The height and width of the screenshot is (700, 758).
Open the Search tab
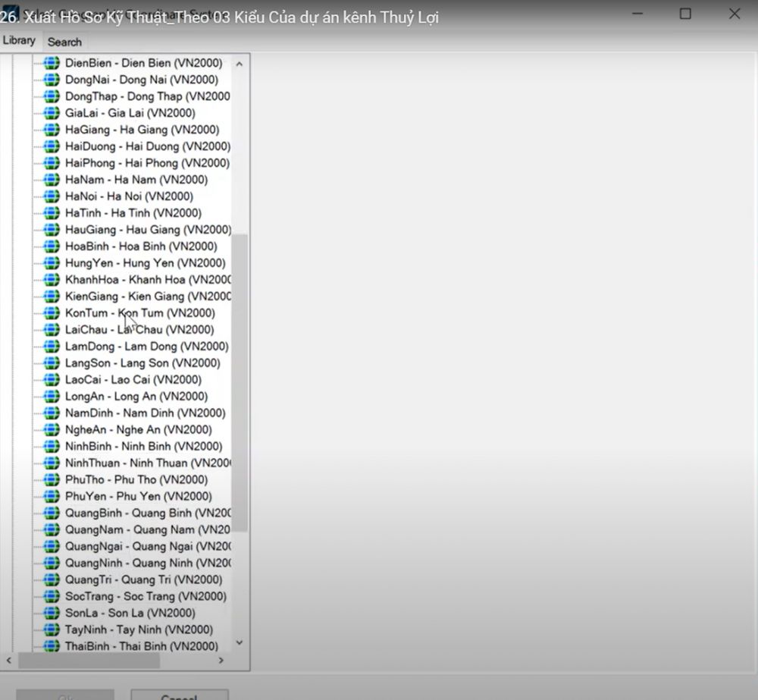(64, 42)
